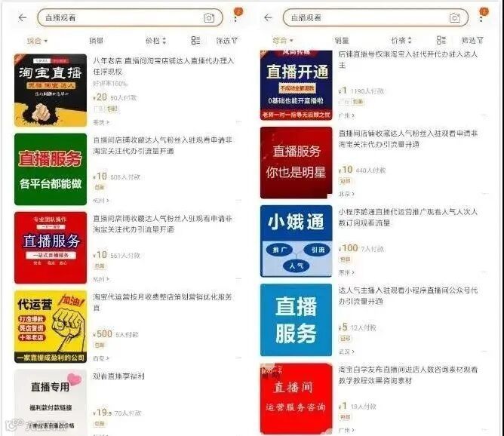Expand the 综合 sort dropdown on right
Screen dimensions: 504x436
tap(283, 41)
